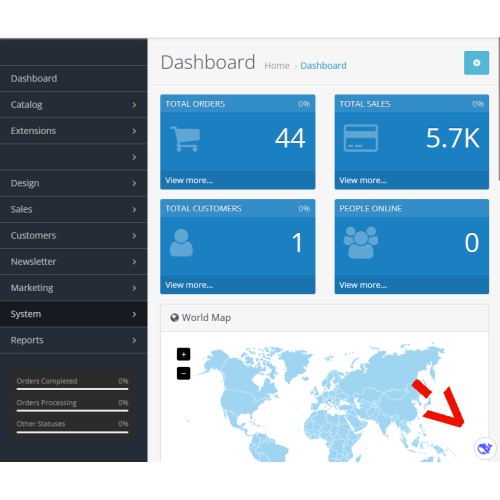The width and height of the screenshot is (500, 500).
Task: Click View more under Total Orders
Action: [x=189, y=180]
